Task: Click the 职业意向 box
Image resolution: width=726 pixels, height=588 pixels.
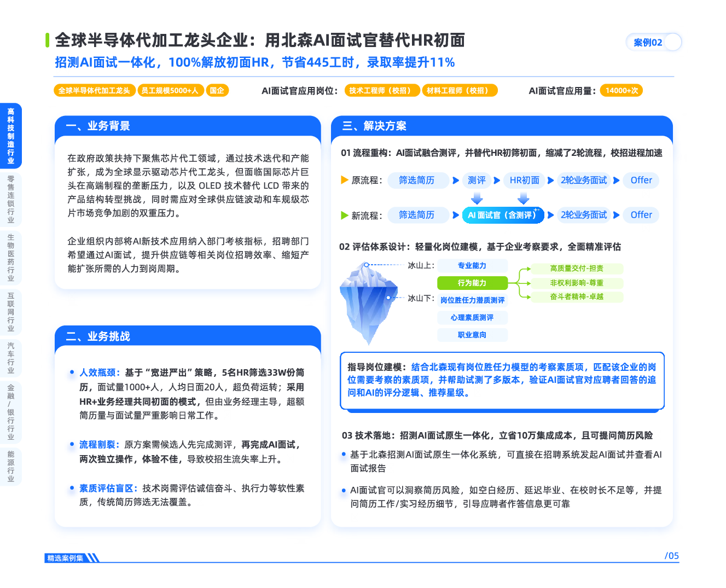Action: [472, 335]
